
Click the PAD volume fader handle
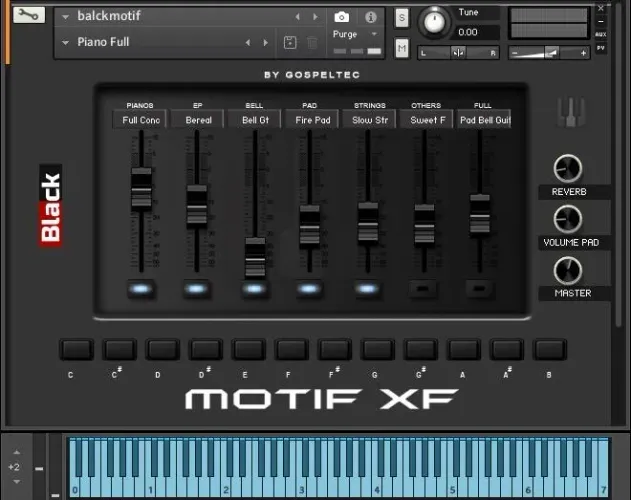click(x=309, y=226)
